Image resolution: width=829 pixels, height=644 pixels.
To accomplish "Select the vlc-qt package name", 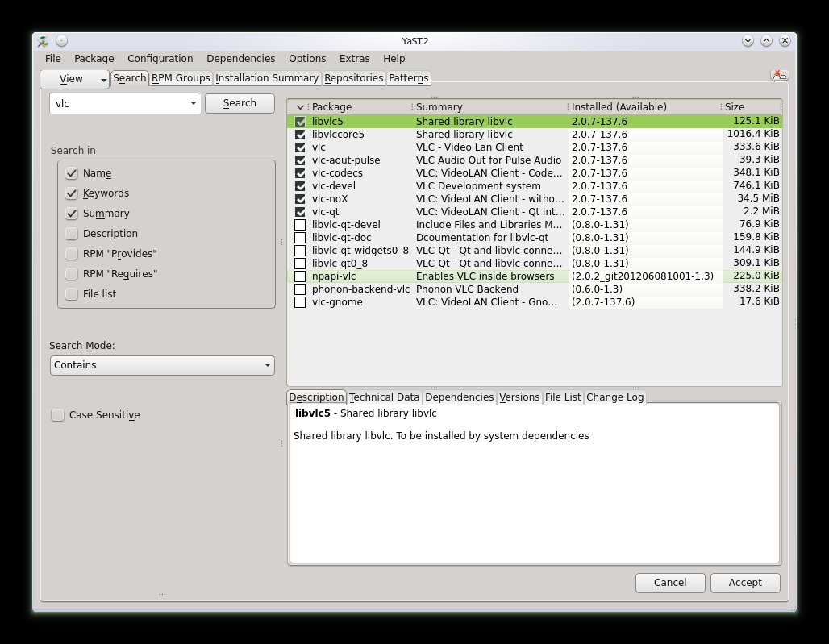I will 325,212.
